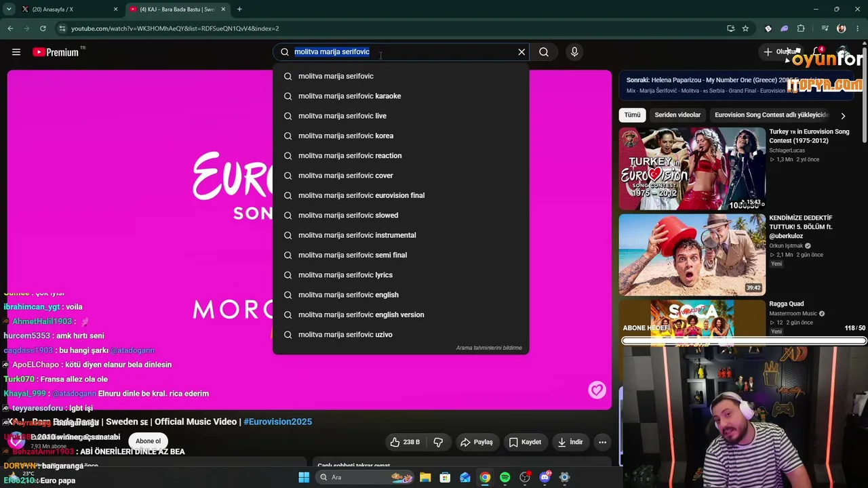Install app icon in address bar
This screenshot has height=488, width=868.
pyautogui.click(x=730, y=28)
